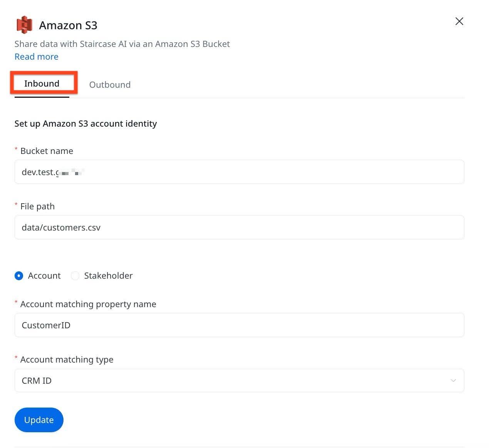Click the close X icon
This screenshot has height=448, width=489.
459,22
